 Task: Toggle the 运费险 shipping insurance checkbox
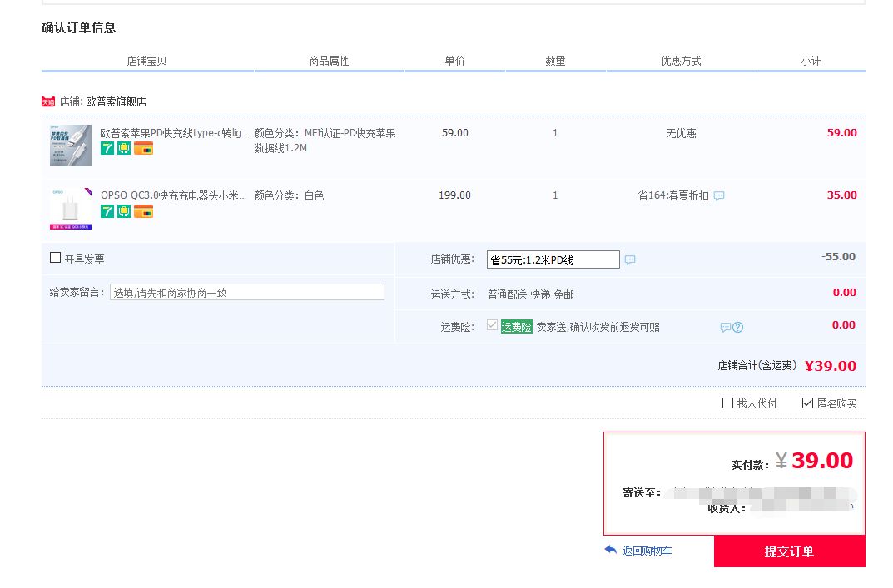pos(492,325)
